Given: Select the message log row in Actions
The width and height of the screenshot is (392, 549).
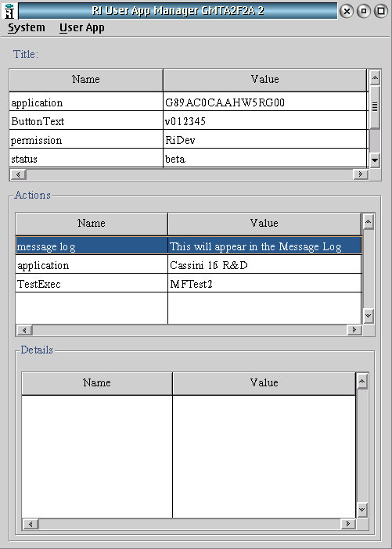Looking at the screenshot, I should (x=189, y=246).
